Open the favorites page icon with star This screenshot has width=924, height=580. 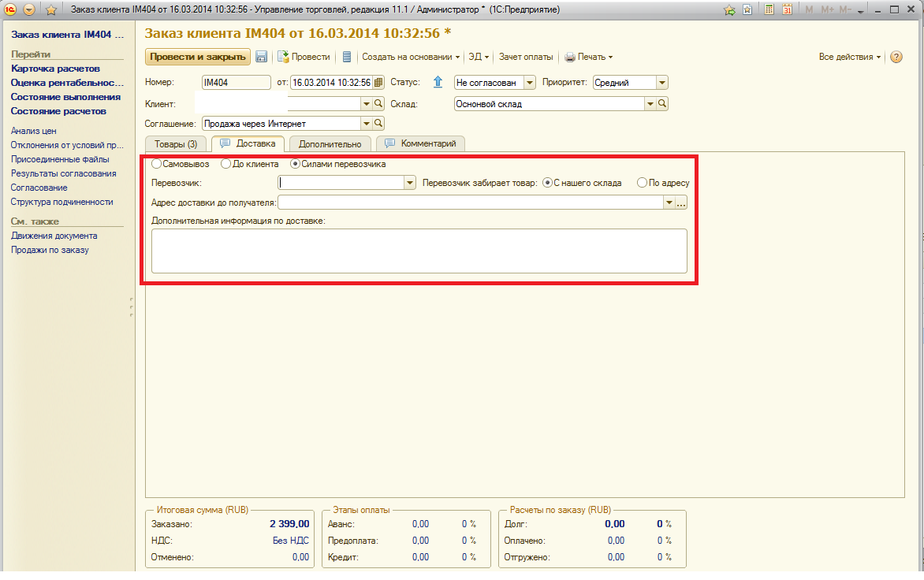[747, 9]
